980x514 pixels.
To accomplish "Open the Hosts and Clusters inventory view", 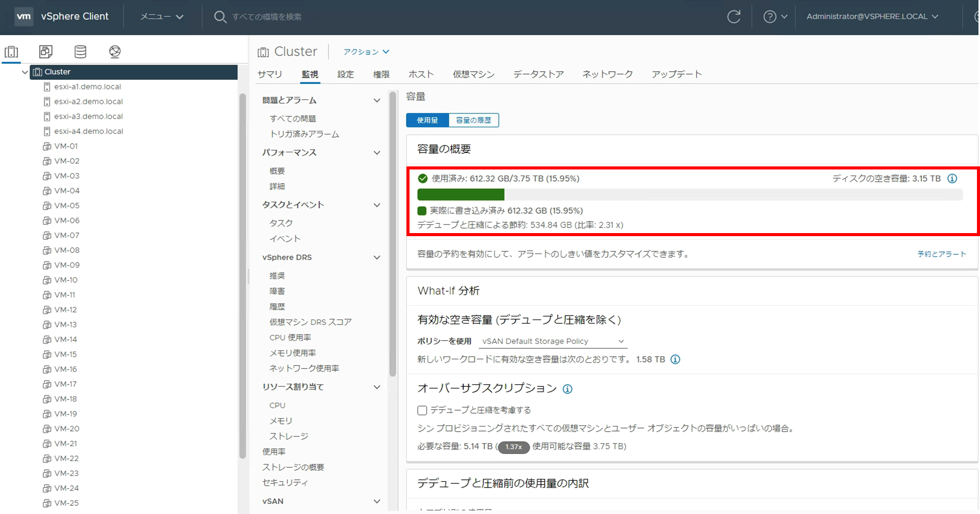I will (11, 51).
